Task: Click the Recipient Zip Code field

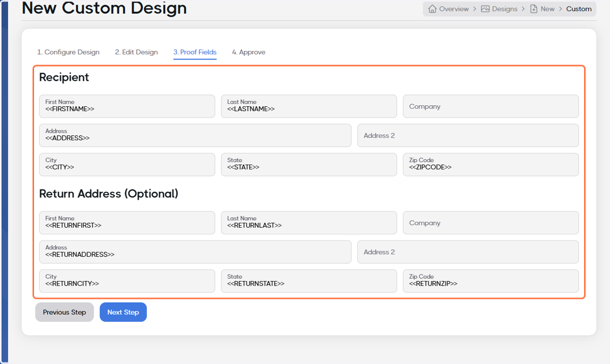Action: point(491,164)
